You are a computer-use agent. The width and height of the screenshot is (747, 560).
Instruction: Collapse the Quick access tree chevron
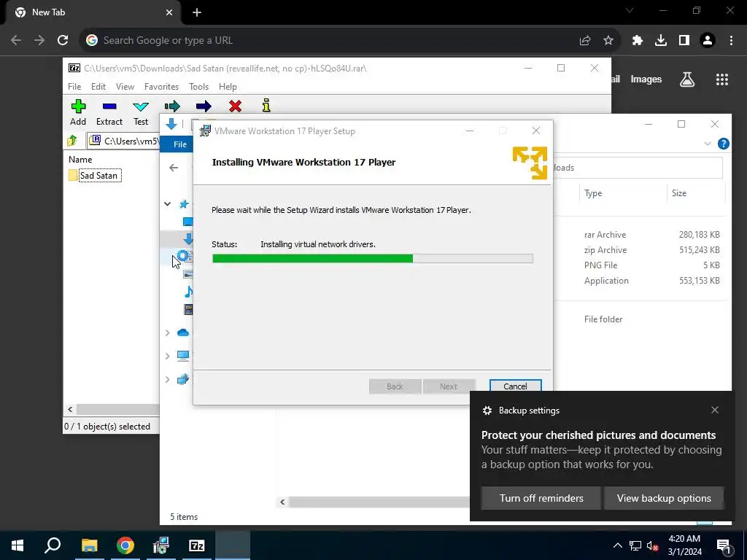click(167, 204)
